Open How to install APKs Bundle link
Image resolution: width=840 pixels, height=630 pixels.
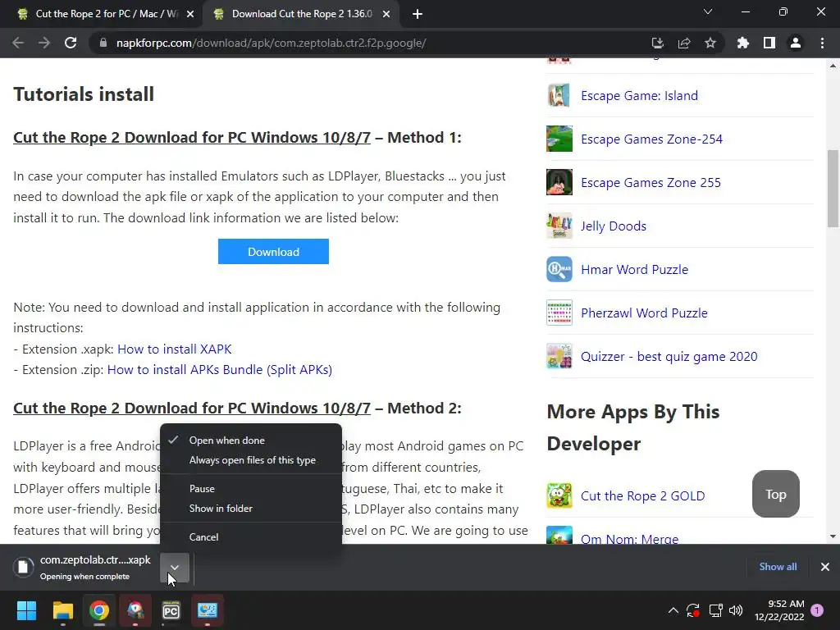click(x=220, y=370)
